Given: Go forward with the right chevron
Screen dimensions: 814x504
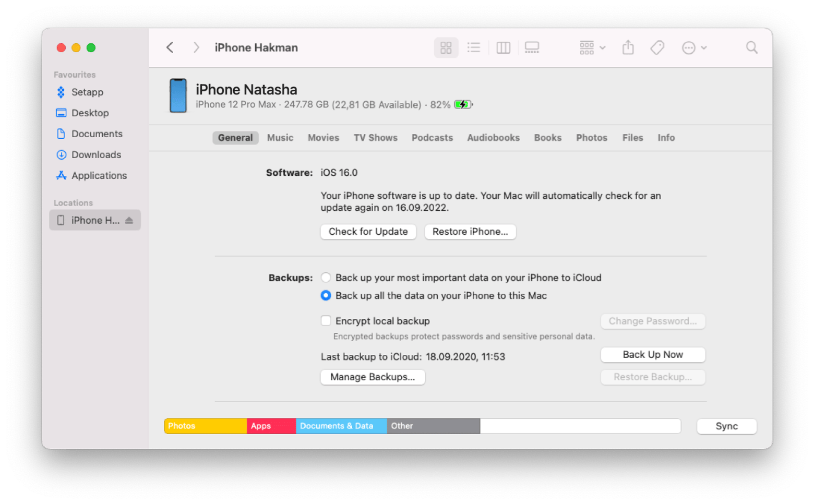Looking at the screenshot, I should (x=196, y=47).
